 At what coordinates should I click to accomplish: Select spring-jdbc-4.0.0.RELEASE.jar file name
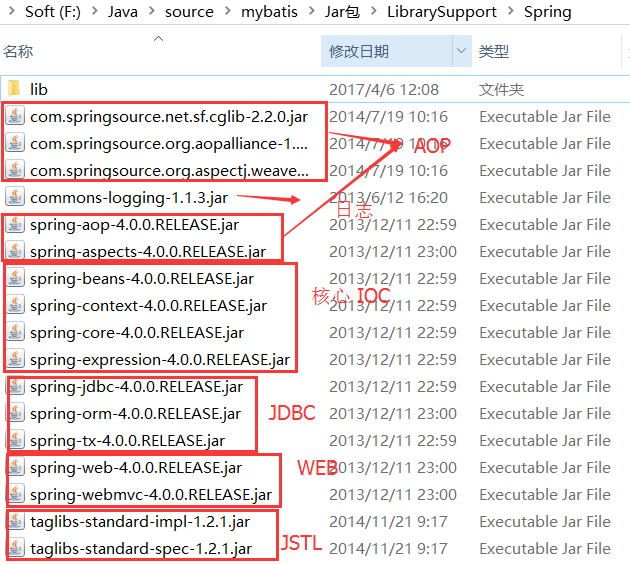[x=136, y=386]
